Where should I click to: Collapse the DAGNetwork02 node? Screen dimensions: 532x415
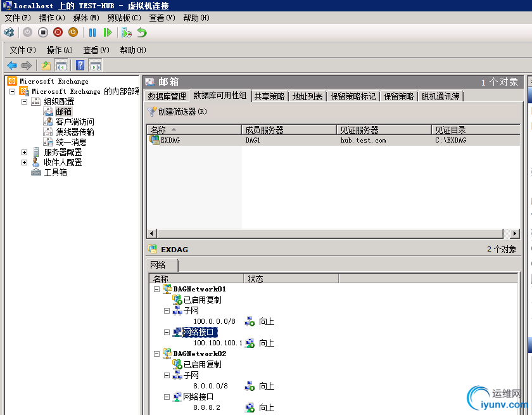click(157, 354)
